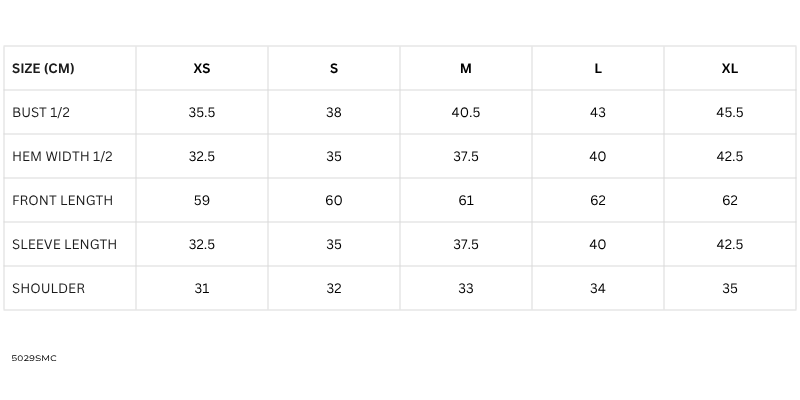Select the XL bust value 45.5

tap(730, 113)
